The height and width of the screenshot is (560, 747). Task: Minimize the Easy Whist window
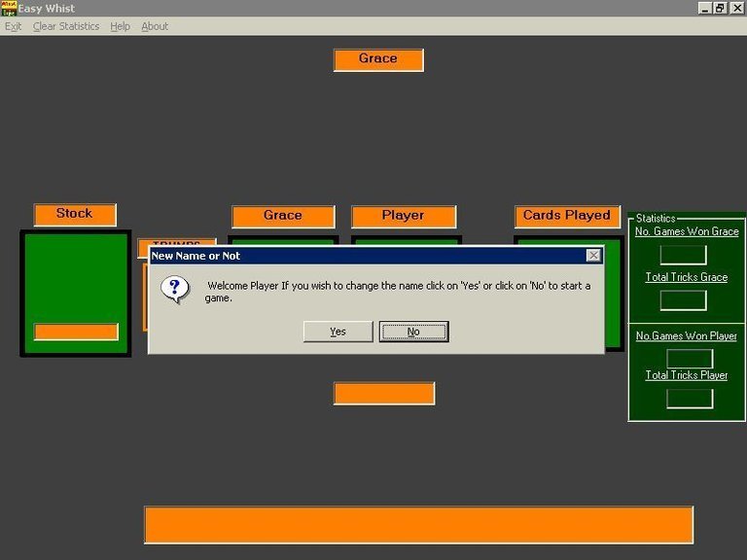point(704,8)
